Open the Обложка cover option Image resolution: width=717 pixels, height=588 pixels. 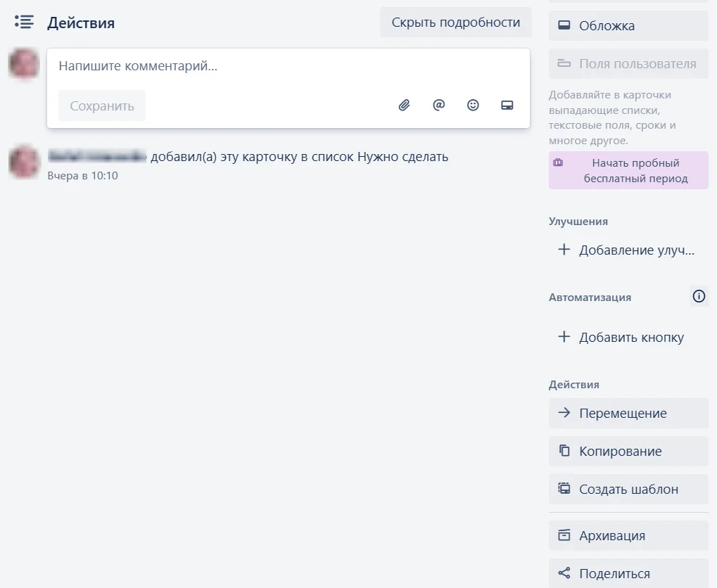(628, 26)
